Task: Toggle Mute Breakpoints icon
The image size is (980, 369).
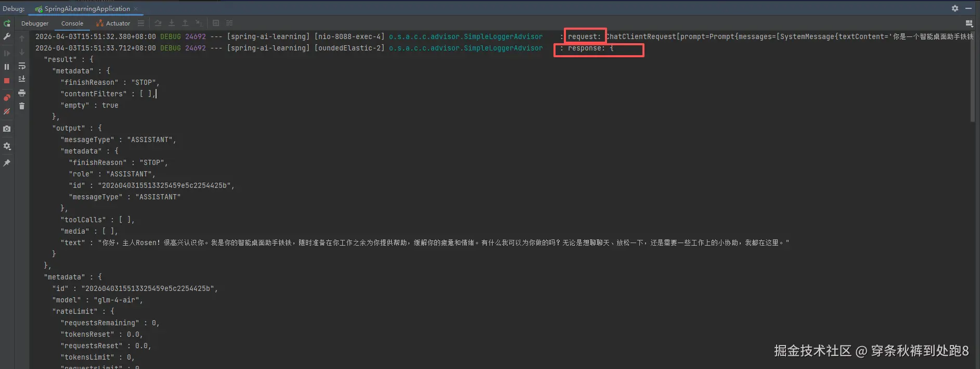Action: 7,111
